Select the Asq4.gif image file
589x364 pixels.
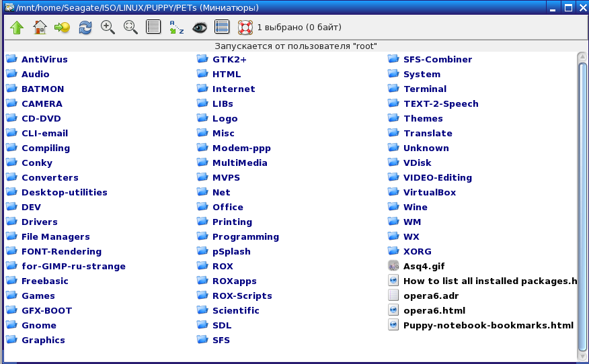pos(424,266)
